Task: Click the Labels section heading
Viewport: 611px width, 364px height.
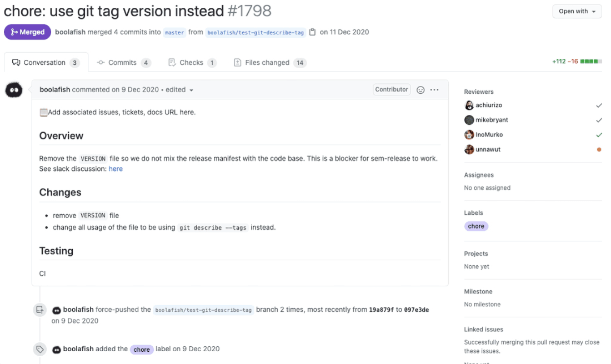Action: 473,213
